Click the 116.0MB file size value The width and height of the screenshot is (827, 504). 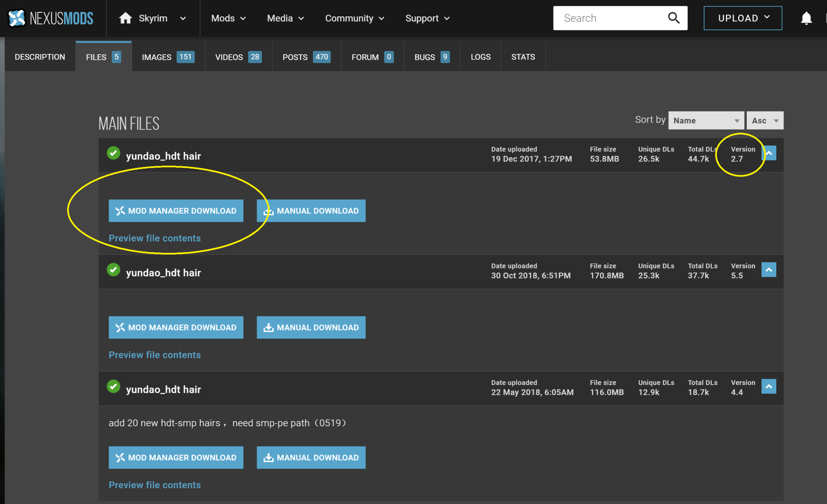click(606, 392)
